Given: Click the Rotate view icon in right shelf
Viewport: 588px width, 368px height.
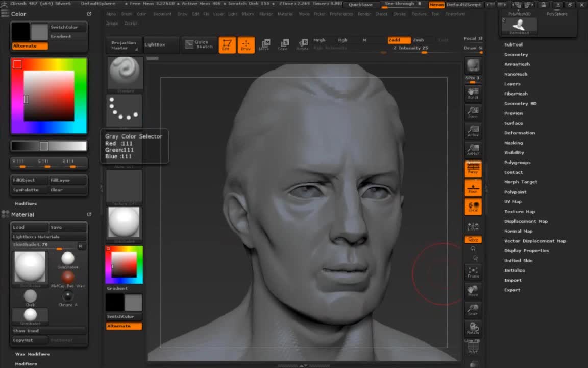Looking at the screenshot, I should tap(473, 329).
